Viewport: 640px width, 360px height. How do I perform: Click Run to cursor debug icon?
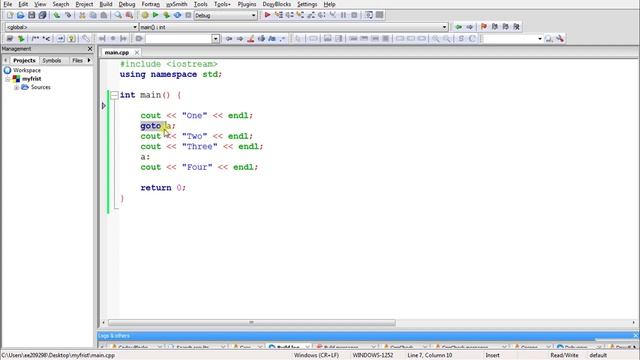click(x=278, y=15)
